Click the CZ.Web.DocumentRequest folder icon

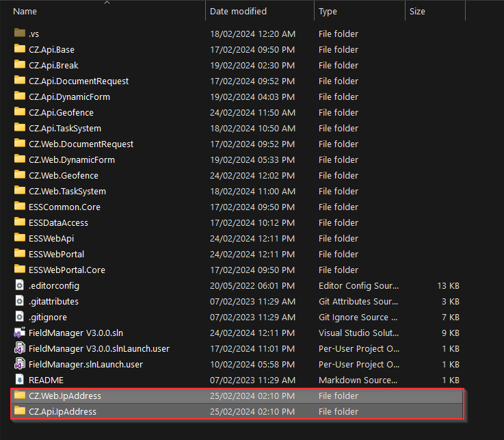point(20,143)
